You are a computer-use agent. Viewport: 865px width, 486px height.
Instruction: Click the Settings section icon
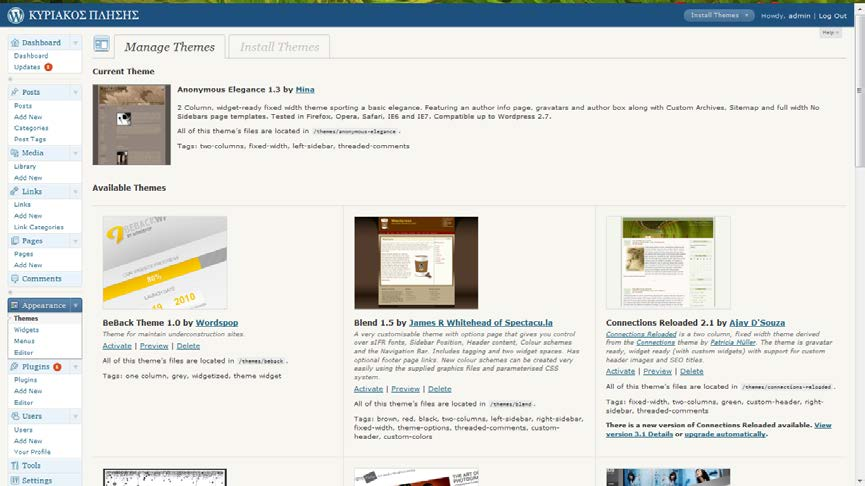point(15,480)
